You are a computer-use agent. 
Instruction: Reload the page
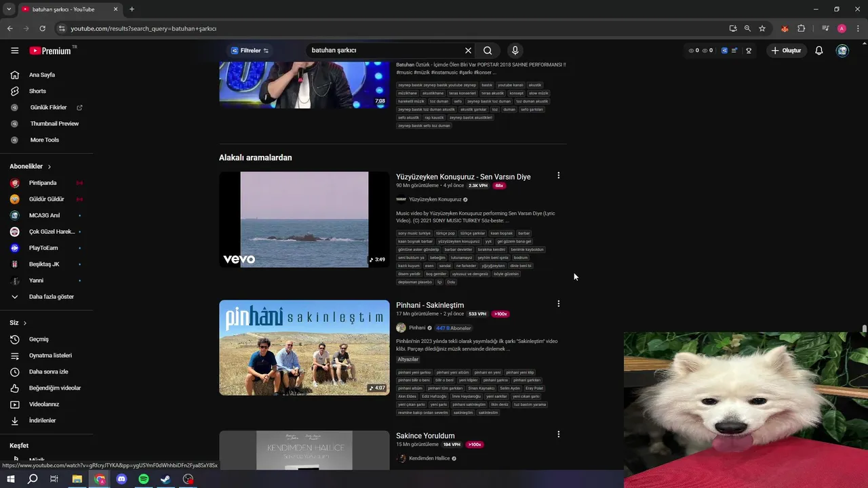[42, 28]
